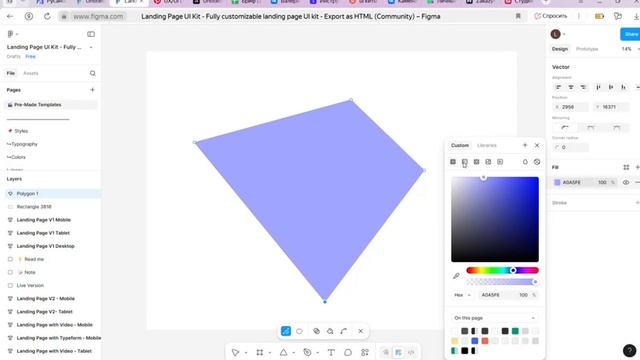Image resolution: width=640 pixels, height=360 pixels.
Task: Exit vector edit mode with X
Action: point(360,331)
